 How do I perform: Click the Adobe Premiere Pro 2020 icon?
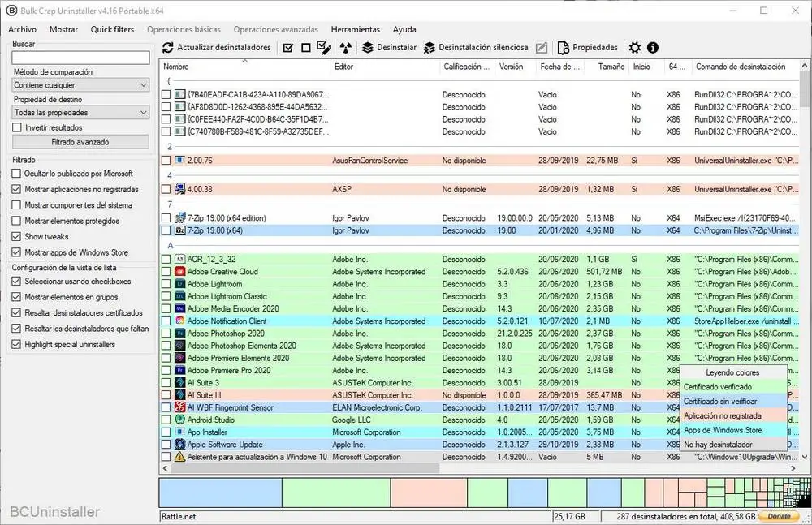[x=179, y=370]
